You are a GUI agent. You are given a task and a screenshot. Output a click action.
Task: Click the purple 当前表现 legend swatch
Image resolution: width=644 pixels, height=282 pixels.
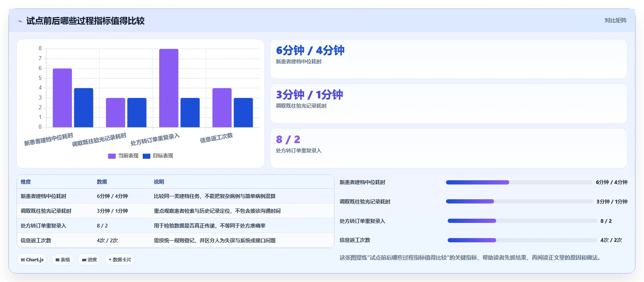click(112, 156)
